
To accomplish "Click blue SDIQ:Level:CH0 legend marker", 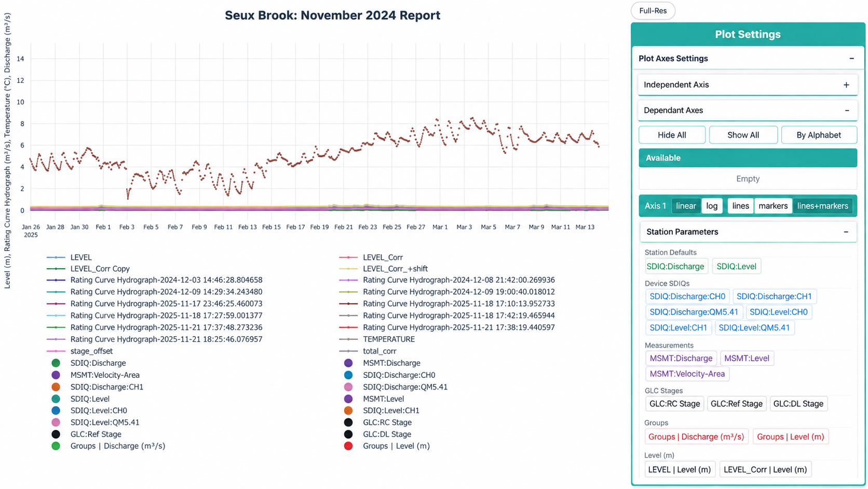I will pos(56,411).
